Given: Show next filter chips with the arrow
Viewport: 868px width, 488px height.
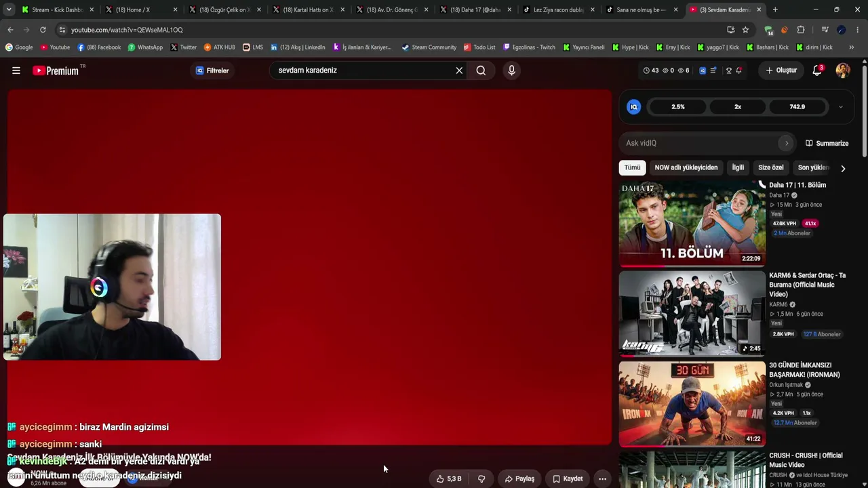Looking at the screenshot, I should (x=843, y=168).
